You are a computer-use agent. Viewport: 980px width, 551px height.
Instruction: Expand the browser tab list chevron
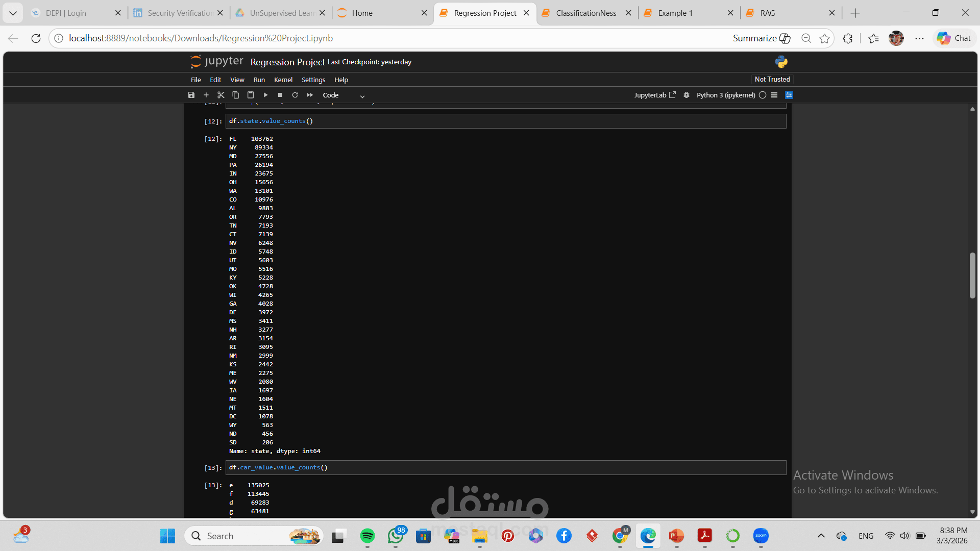tap(13, 13)
